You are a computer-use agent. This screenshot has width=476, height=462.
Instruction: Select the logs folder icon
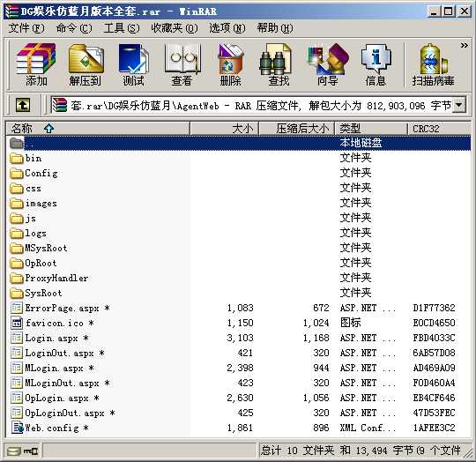pos(17,233)
